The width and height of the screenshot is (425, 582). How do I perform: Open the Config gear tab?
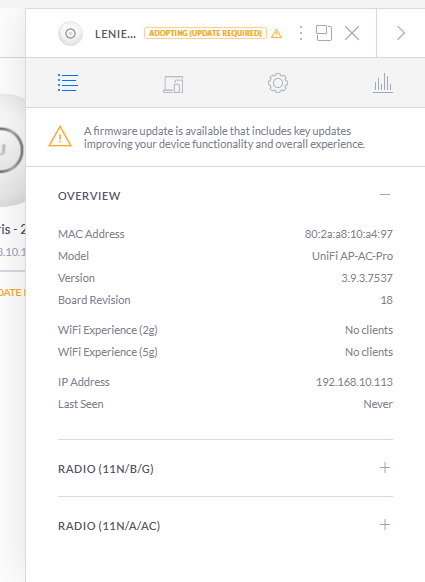pyautogui.click(x=278, y=83)
